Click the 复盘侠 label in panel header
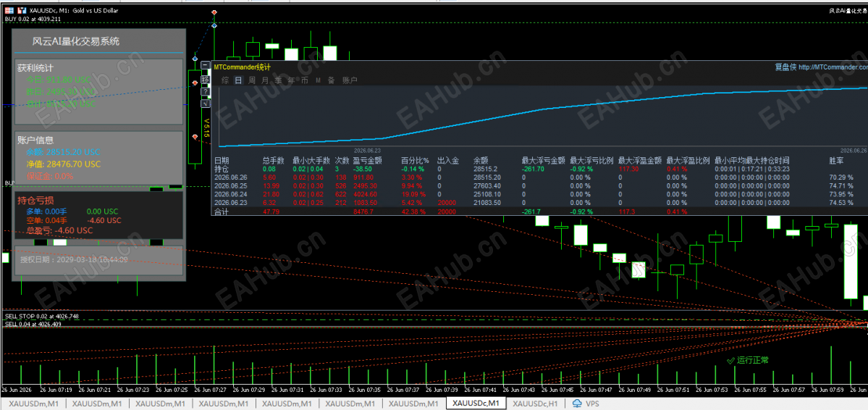Screen dimensions: 868x410 pyautogui.click(x=785, y=67)
